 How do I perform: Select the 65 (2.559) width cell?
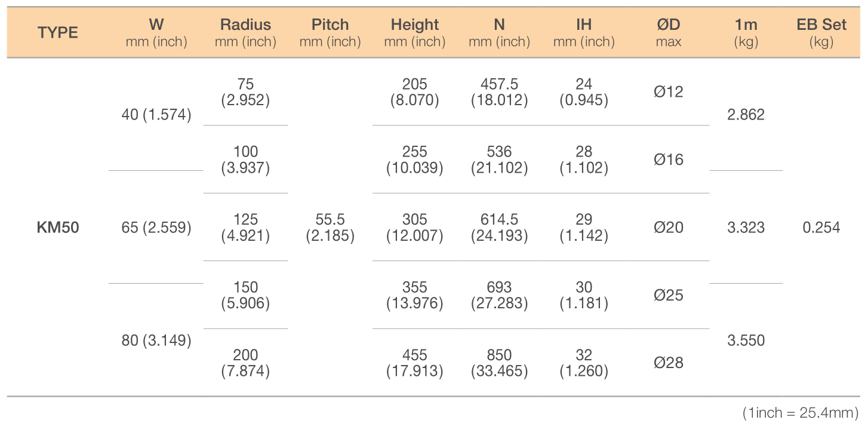[x=156, y=228]
